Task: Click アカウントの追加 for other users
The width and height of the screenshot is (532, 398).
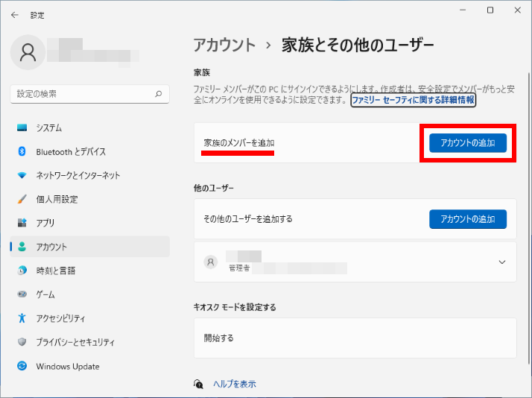Action: 468,219
